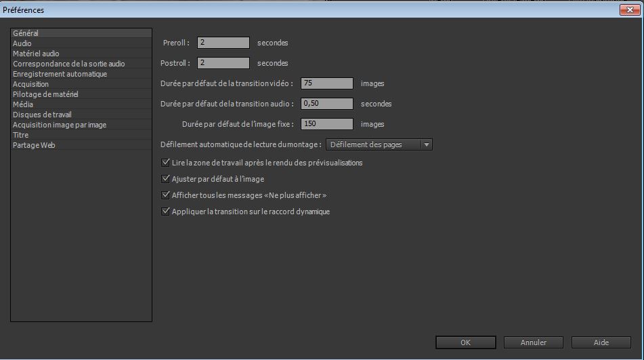
Task: Switch to the Média preferences
Action: coord(23,104)
